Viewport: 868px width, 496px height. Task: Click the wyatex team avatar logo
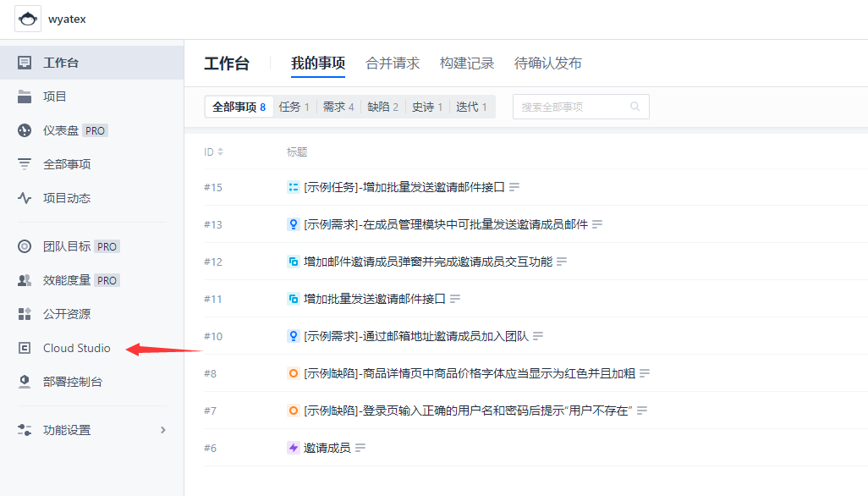[x=28, y=19]
